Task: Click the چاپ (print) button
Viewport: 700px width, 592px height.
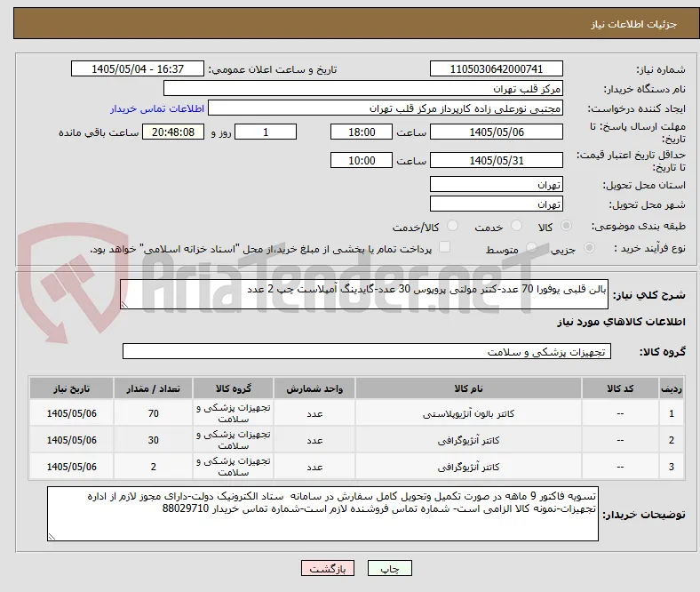Action: 389,568
